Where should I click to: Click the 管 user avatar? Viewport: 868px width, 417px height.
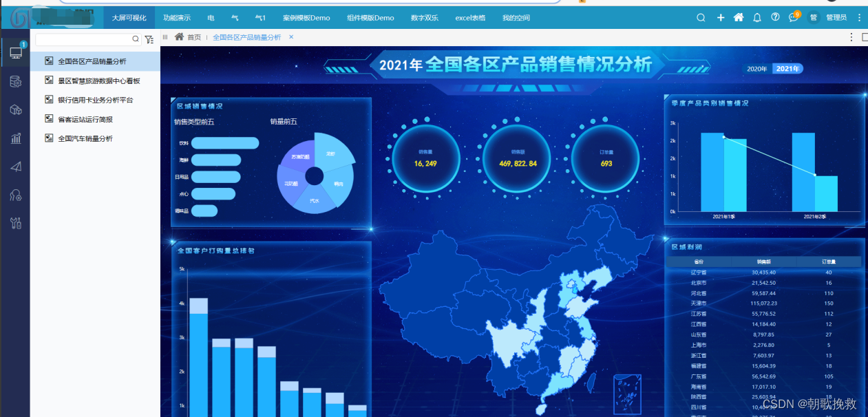click(x=813, y=18)
